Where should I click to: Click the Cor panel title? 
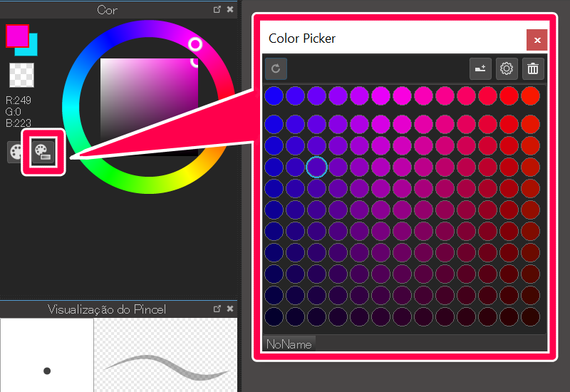108,10
